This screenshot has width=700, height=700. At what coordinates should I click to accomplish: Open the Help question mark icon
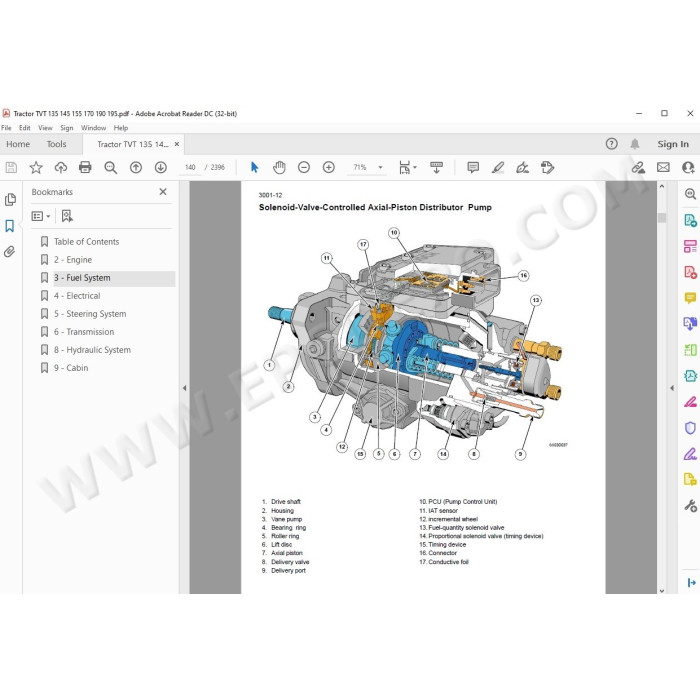[612, 144]
